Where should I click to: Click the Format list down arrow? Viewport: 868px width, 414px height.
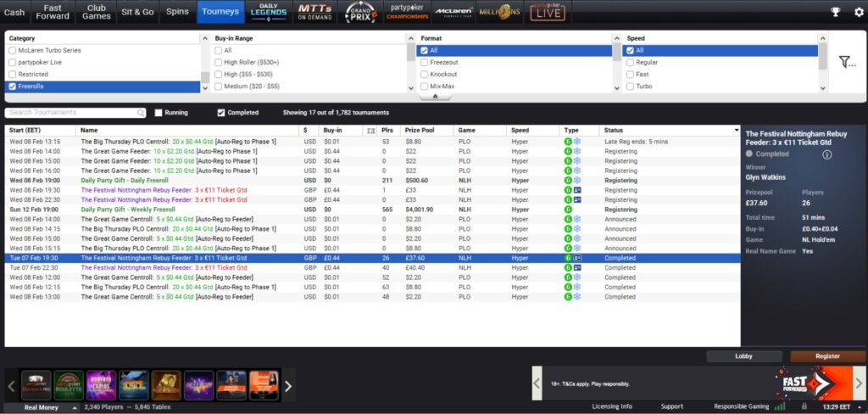click(617, 87)
